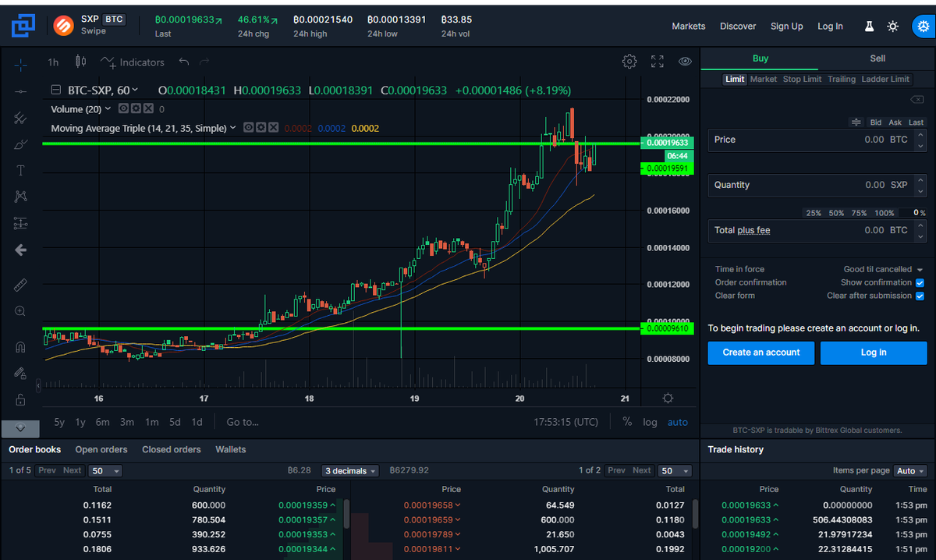Open Good til cancelled dropdown
The width and height of the screenshot is (936, 560).
pos(883,269)
